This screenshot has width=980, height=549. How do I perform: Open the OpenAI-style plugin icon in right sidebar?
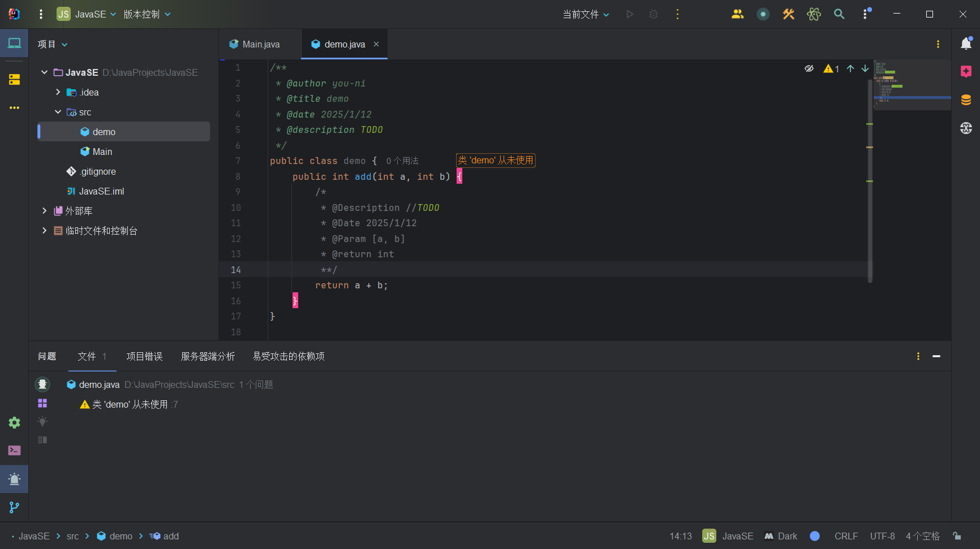[x=966, y=128]
